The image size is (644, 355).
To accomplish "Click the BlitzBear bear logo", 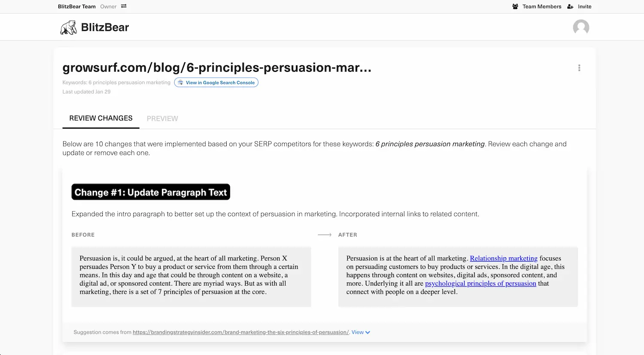I will pyautogui.click(x=68, y=27).
